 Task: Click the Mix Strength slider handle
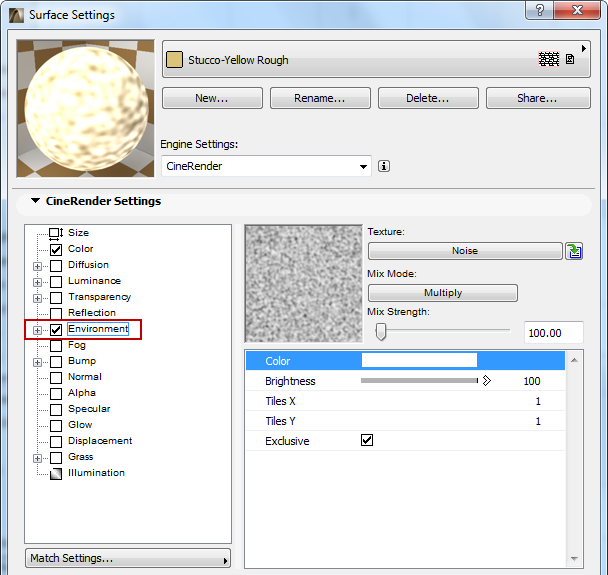pyautogui.click(x=381, y=332)
